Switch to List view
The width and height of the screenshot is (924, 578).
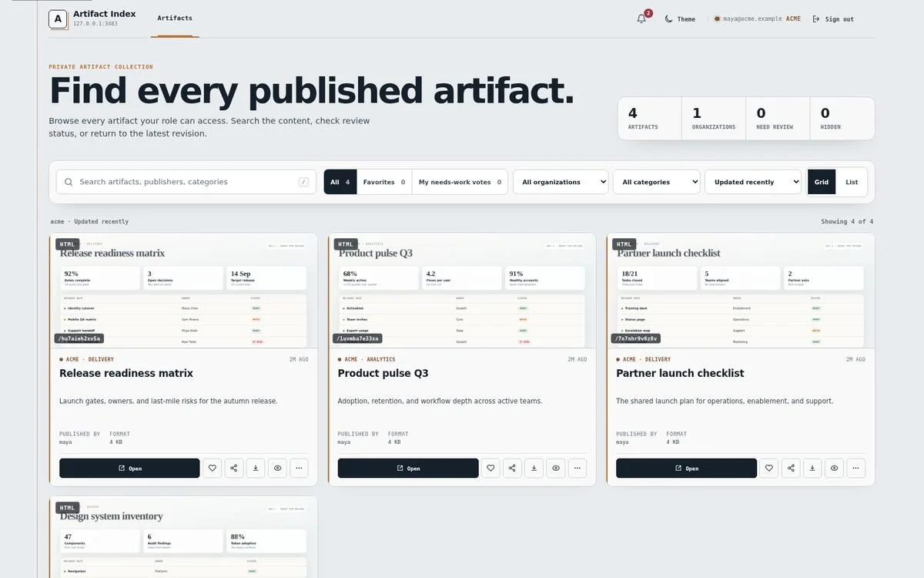click(x=852, y=182)
